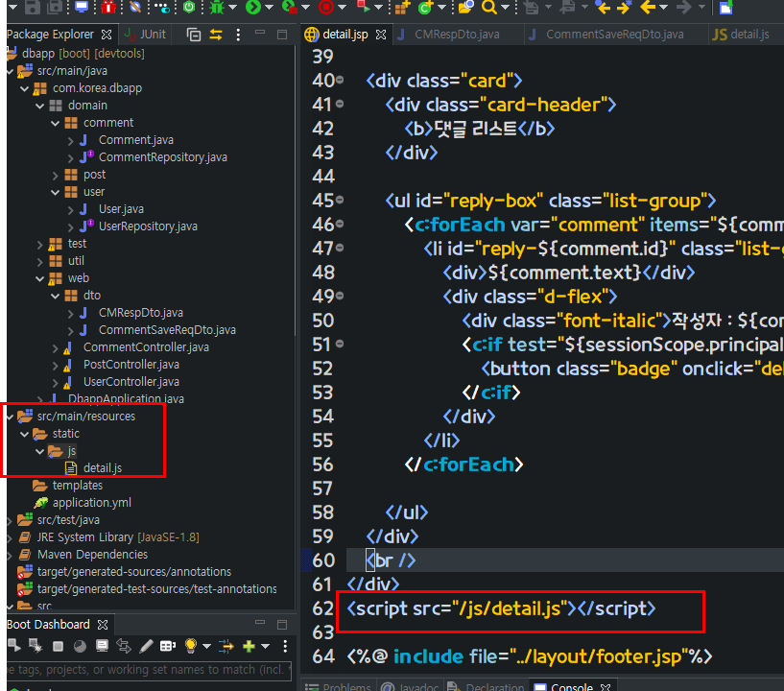Select CommentRepository.java in the tree
784x691 pixels.
click(x=162, y=157)
